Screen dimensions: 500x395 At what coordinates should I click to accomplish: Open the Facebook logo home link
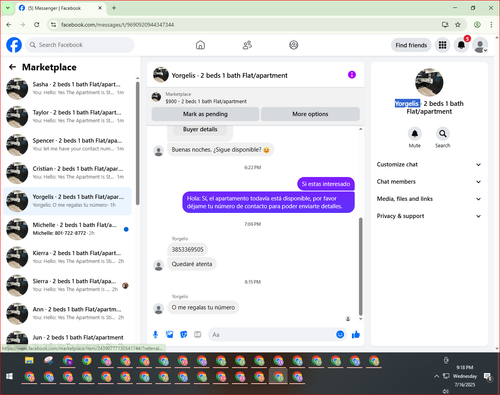14,45
